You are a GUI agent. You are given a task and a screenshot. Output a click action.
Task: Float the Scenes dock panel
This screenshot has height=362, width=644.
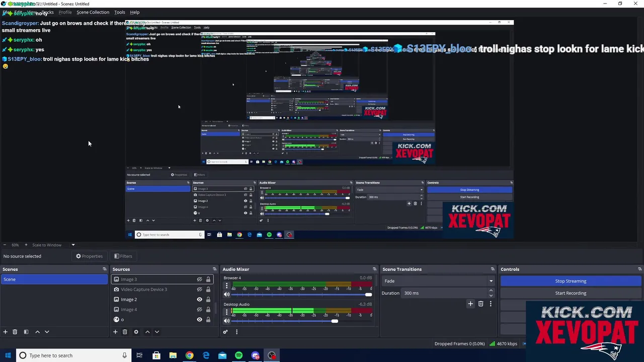tap(105, 269)
